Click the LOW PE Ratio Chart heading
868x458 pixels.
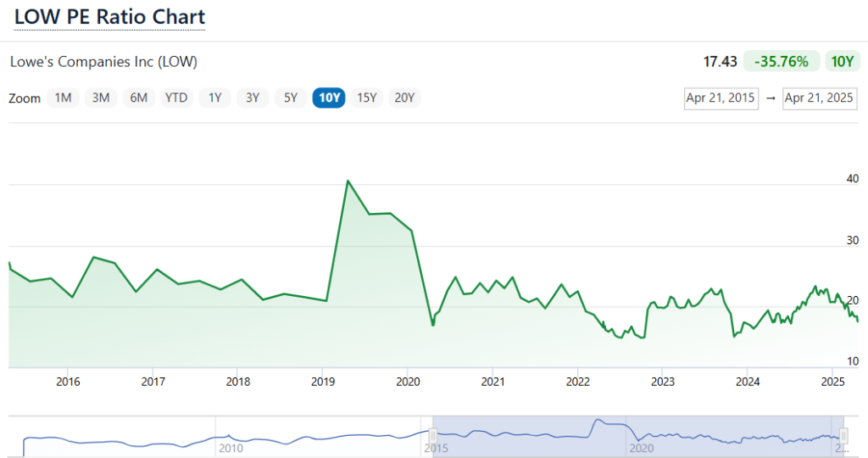pyautogui.click(x=109, y=17)
